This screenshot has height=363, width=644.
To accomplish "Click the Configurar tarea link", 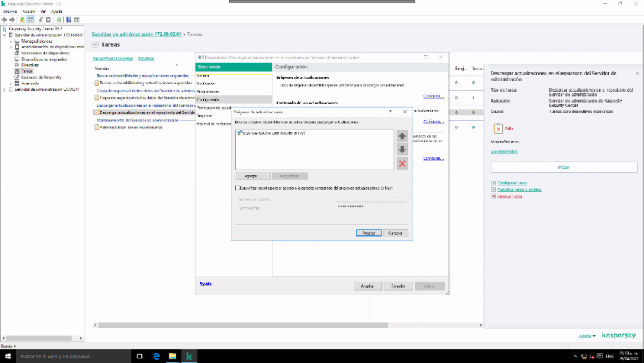I will point(512,183).
